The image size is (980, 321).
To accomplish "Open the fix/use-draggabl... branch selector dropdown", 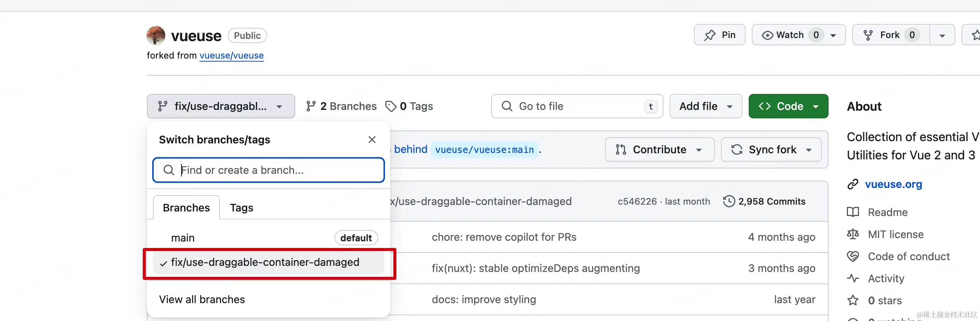I will (x=221, y=106).
